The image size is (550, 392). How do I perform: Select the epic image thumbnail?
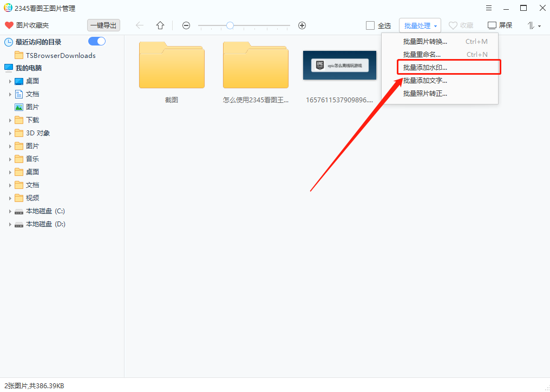(x=339, y=66)
